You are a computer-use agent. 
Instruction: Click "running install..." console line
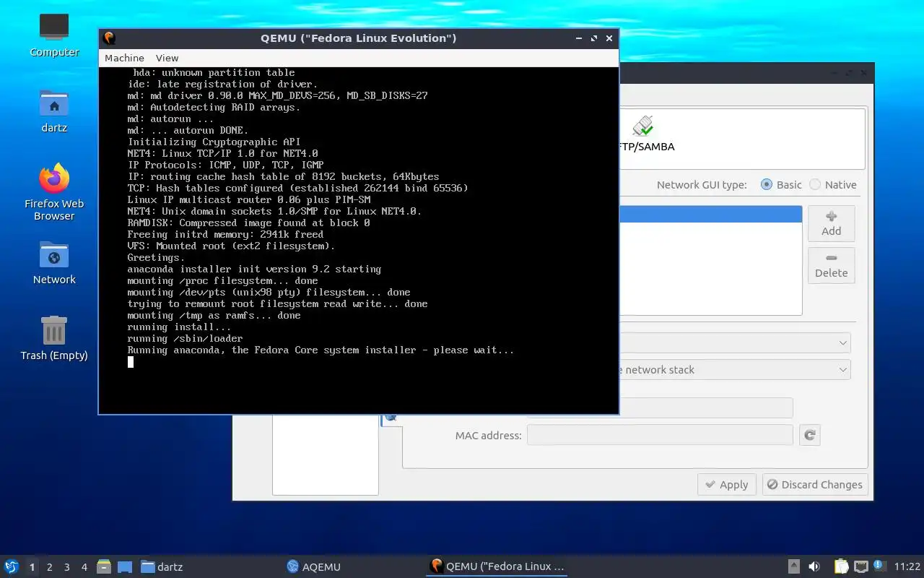click(x=179, y=327)
